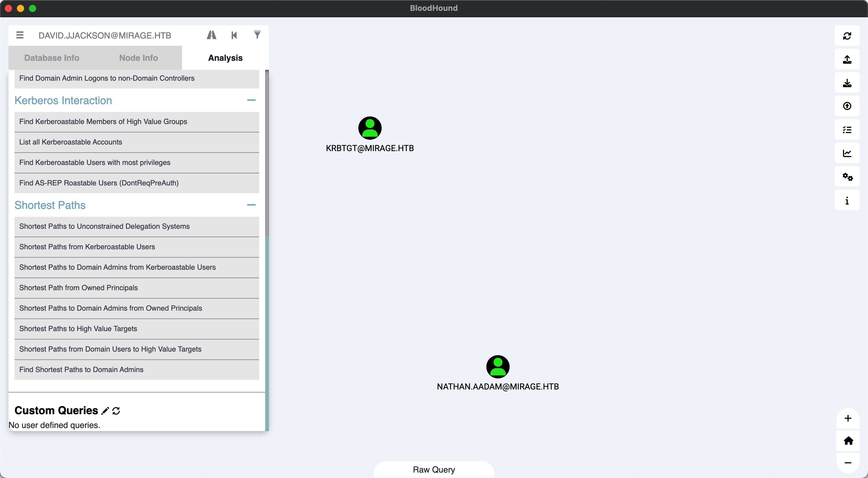Viewport: 868px width, 478px height.
Task: Click the pathfinding road icon
Action: (211, 35)
